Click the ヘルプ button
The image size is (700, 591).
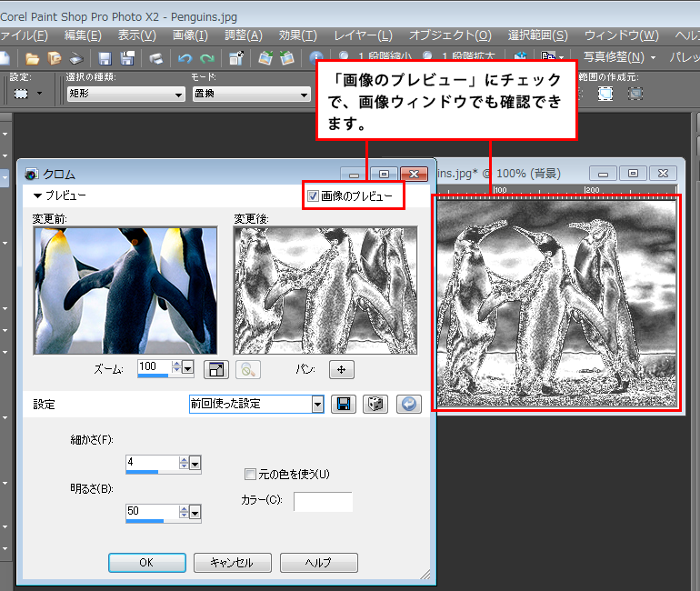coord(319,563)
